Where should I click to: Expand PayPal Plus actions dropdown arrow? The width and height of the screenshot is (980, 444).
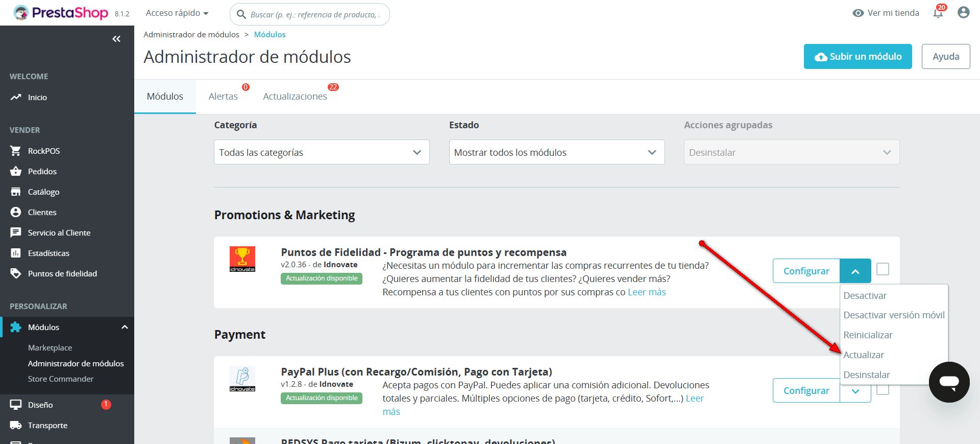click(855, 391)
